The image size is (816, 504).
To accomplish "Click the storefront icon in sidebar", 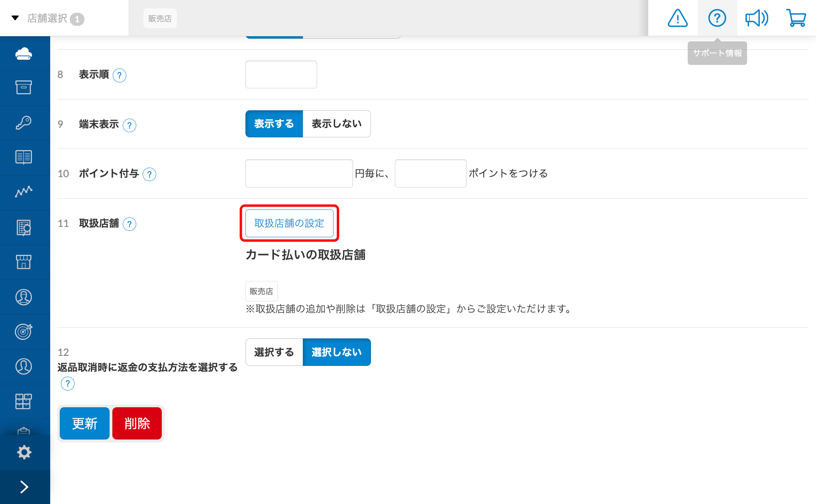I will pos(24,262).
